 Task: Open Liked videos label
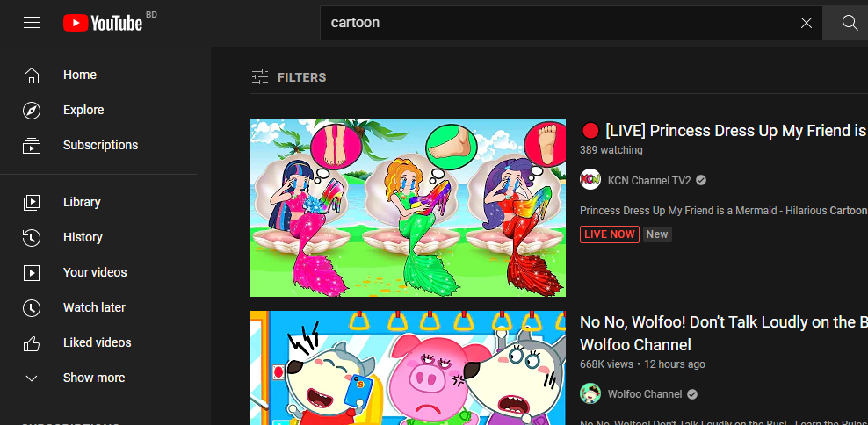(x=98, y=342)
